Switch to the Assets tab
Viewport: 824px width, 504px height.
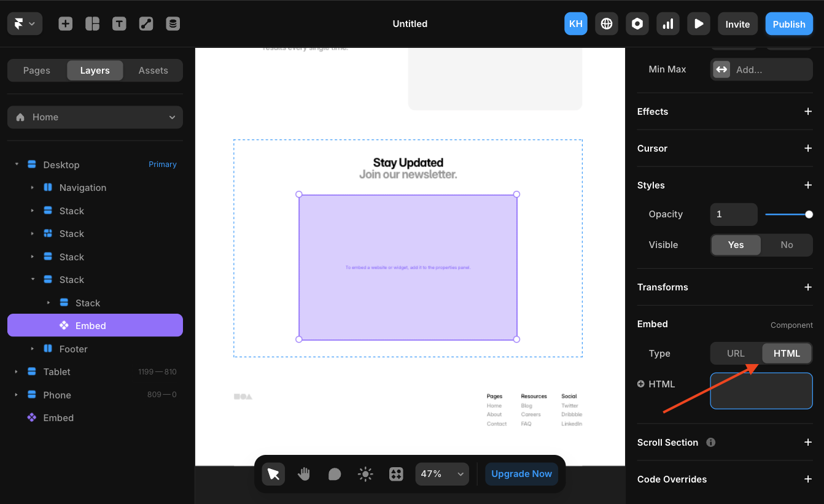[x=153, y=70]
